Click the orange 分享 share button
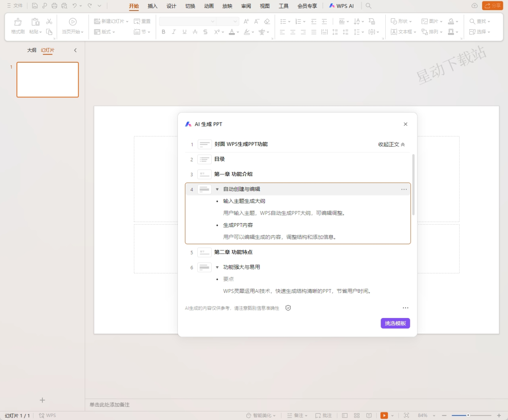This screenshot has width=508, height=420. (492, 6)
